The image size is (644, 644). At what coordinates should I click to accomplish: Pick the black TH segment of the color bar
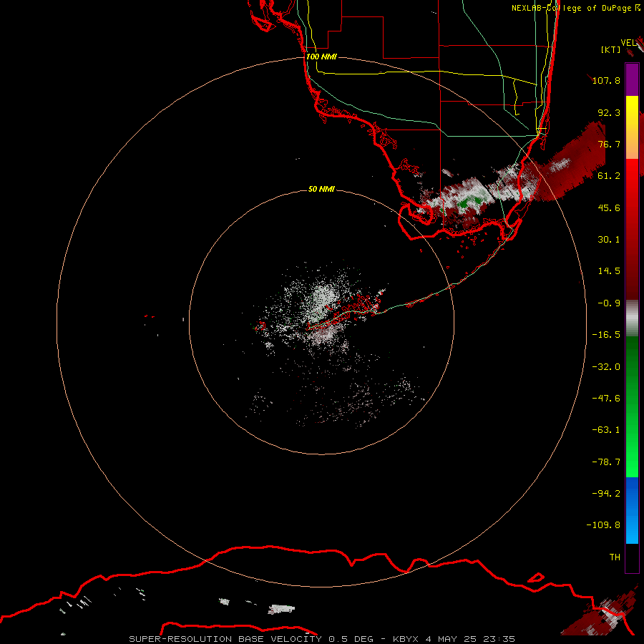[x=632, y=558]
